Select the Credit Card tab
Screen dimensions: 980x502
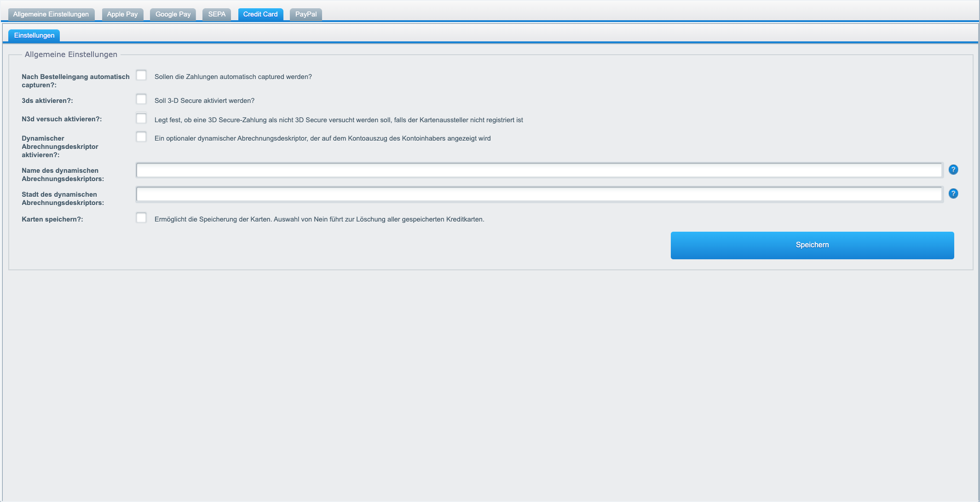pyautogui.click(x=260, y=14)
